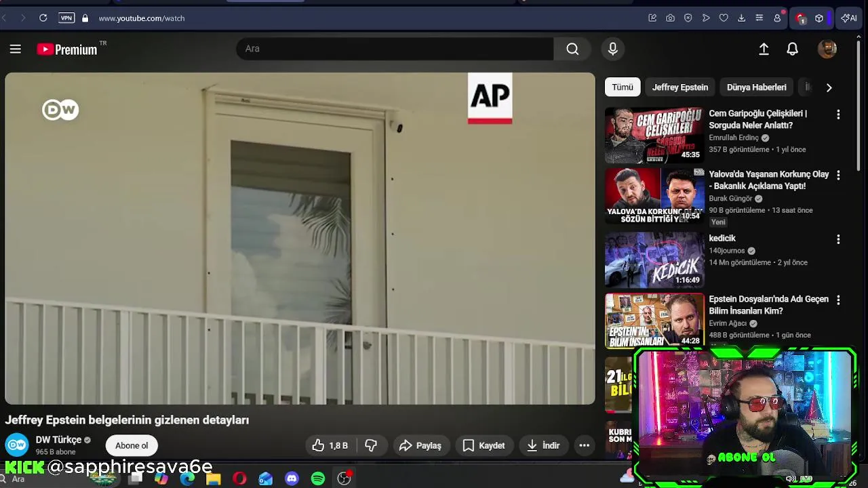This screenshot has width=868, height=488.
Task: Focus the YouTube search box 'Ara'
Action: (395, 49)
